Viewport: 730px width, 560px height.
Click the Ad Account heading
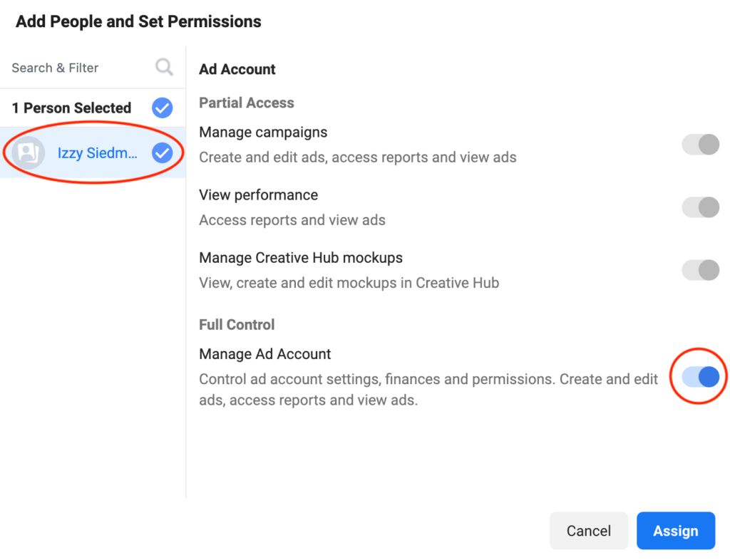point(237,69)
